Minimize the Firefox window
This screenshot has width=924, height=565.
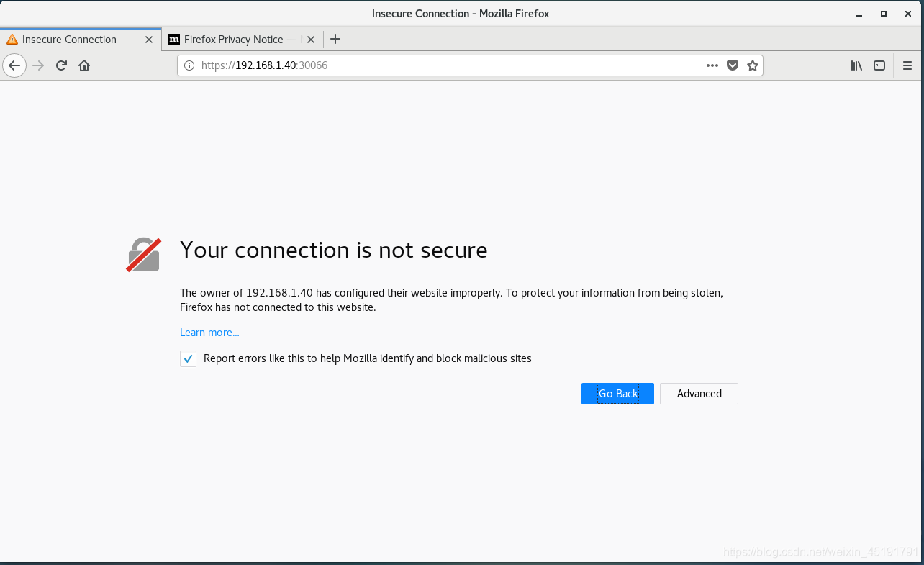click(x=859, y=14)
